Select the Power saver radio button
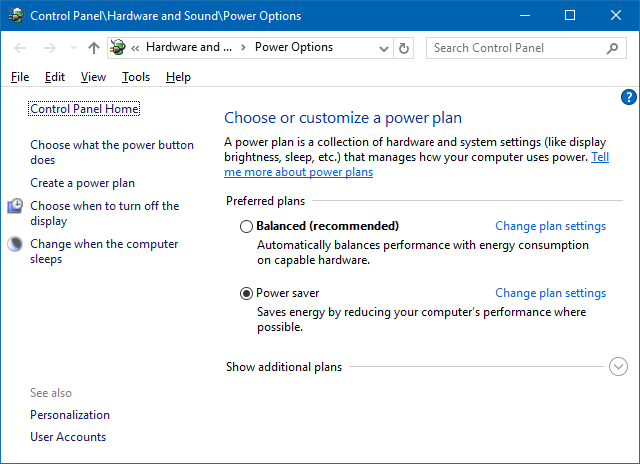The height and width of the screenshot is (464, 640). pos(247,294)
